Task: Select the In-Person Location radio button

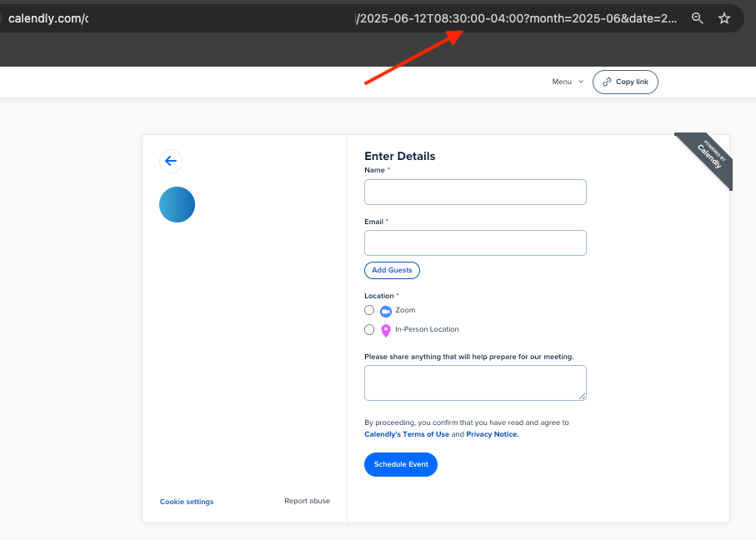Action: 369,329
